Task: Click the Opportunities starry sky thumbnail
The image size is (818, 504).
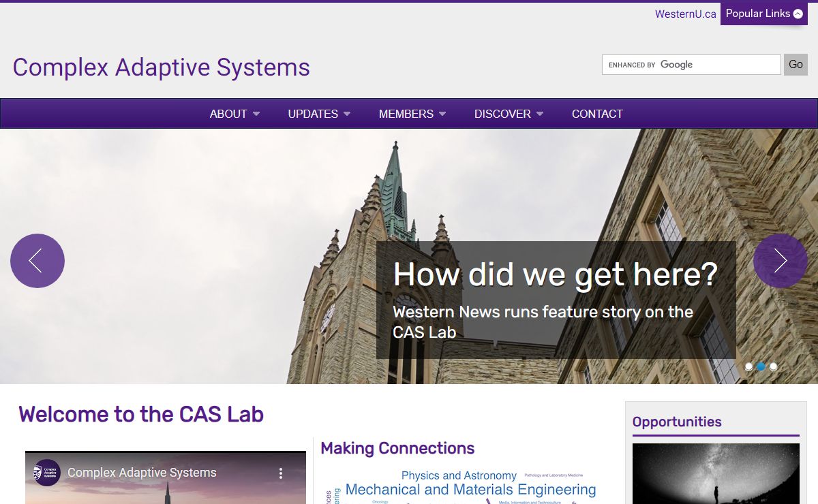Action: click(716, 473)
